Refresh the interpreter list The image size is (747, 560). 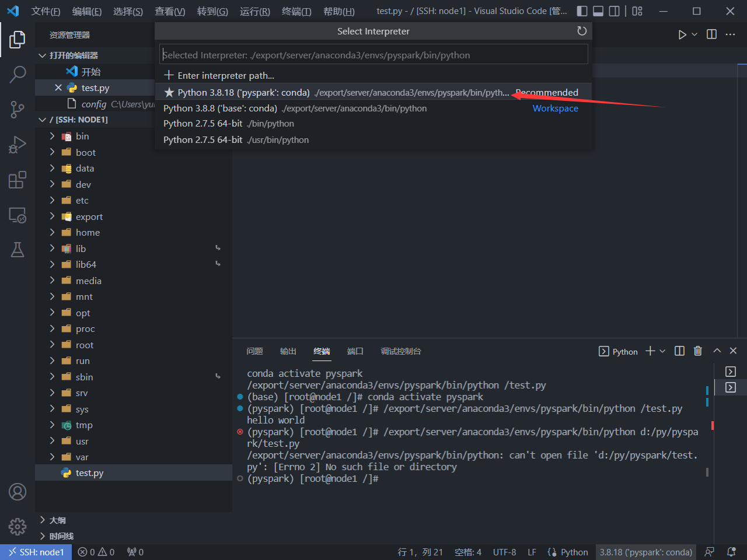coord(581,32)
